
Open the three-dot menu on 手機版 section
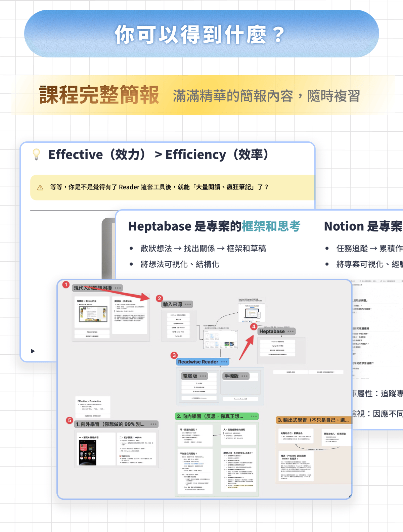(x=244, y=376)
